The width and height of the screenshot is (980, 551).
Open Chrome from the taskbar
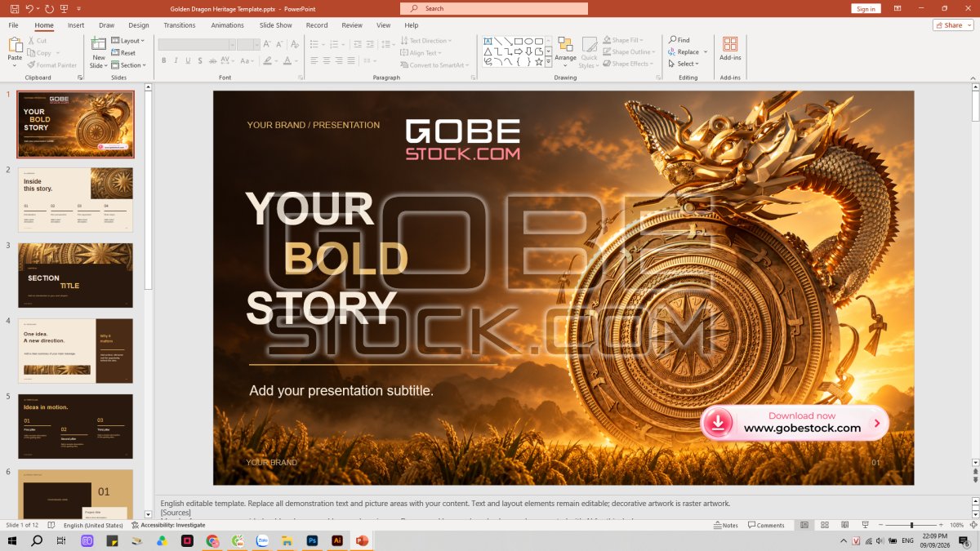[x=212, y=540]
